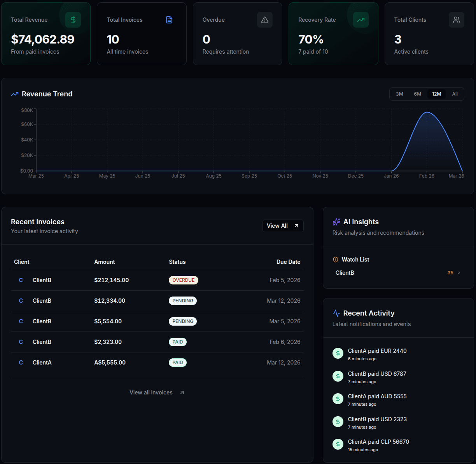
Task: Click the document icon on Total Invoices card
Action: 169,20
